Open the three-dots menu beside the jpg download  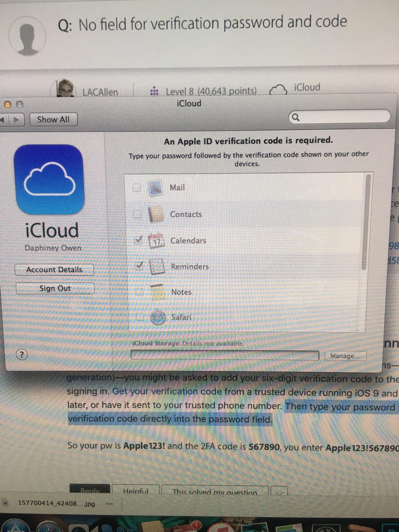coord(109,504)
